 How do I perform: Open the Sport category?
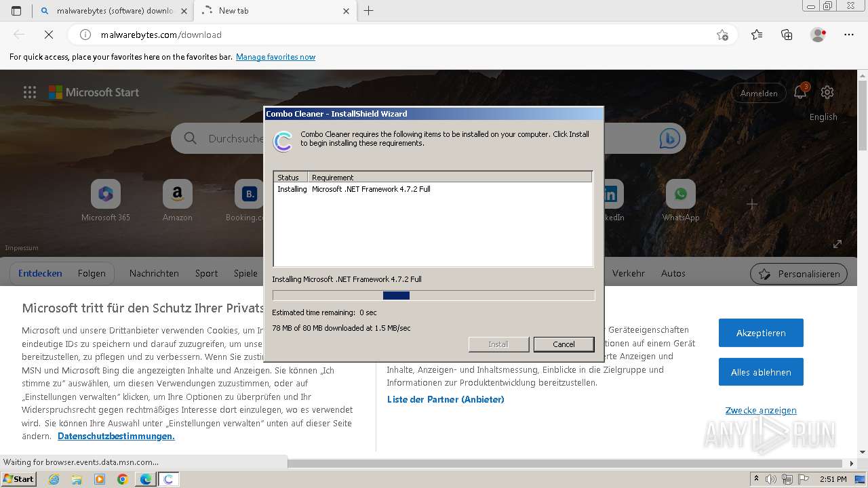(x=206, y=273)
